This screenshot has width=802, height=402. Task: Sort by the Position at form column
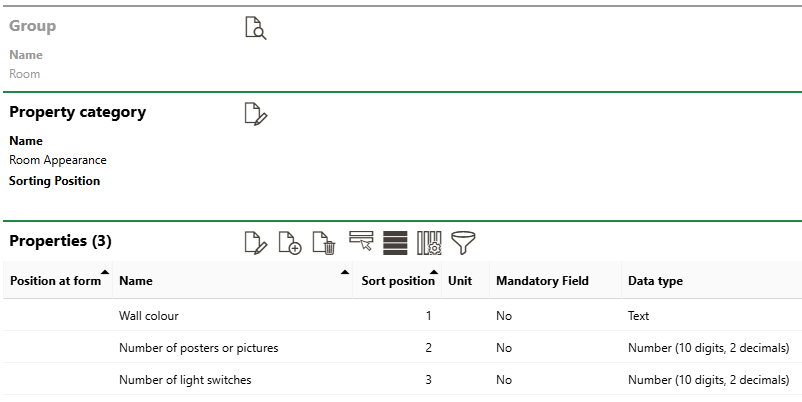[x=57, y=280]
